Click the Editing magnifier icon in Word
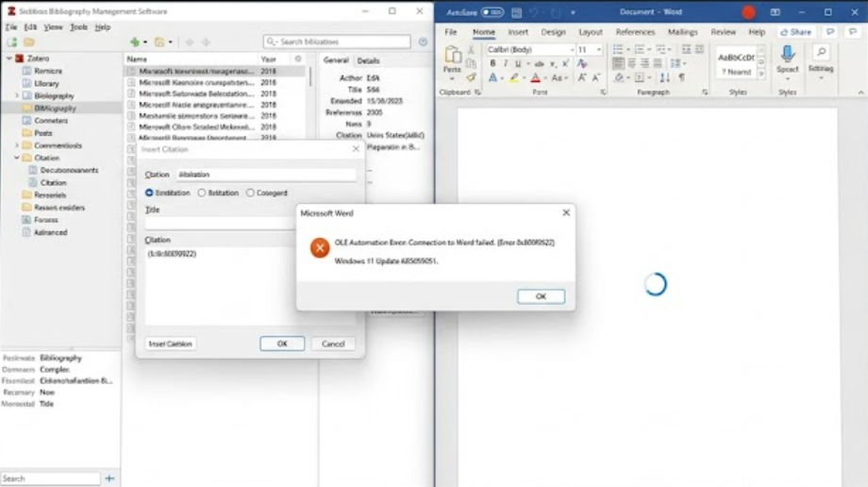Image resolution: width=868 pixels, height=487 pixels. tap(821, 53)
